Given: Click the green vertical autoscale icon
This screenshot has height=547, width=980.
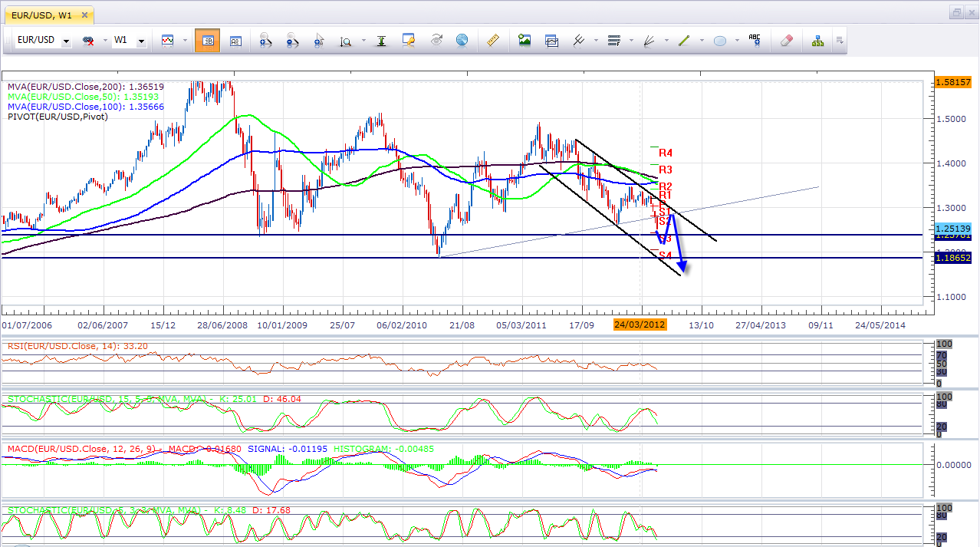Looking at the screenshot, I should point(381,41).
